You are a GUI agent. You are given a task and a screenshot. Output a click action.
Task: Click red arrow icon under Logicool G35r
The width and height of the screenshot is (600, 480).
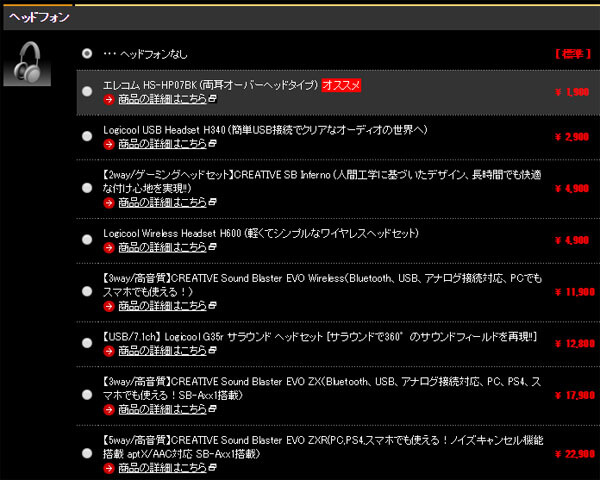pyautogui.click(x=109, y=351)
